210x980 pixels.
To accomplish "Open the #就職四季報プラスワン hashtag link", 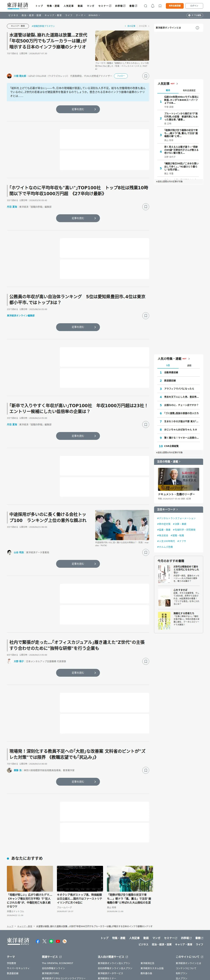I will [x=43, y=26].
